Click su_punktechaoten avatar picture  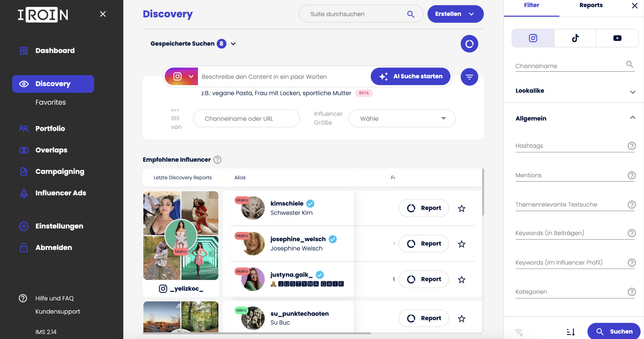click(253, 318)
